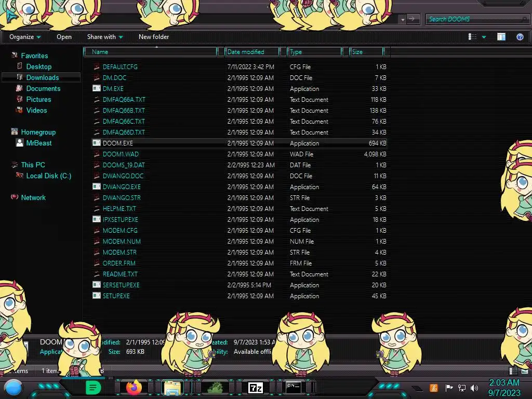Viewport: 532px width, 399px height.
Task: Open the command prompt taskbar icon
Action: [294, 387]
